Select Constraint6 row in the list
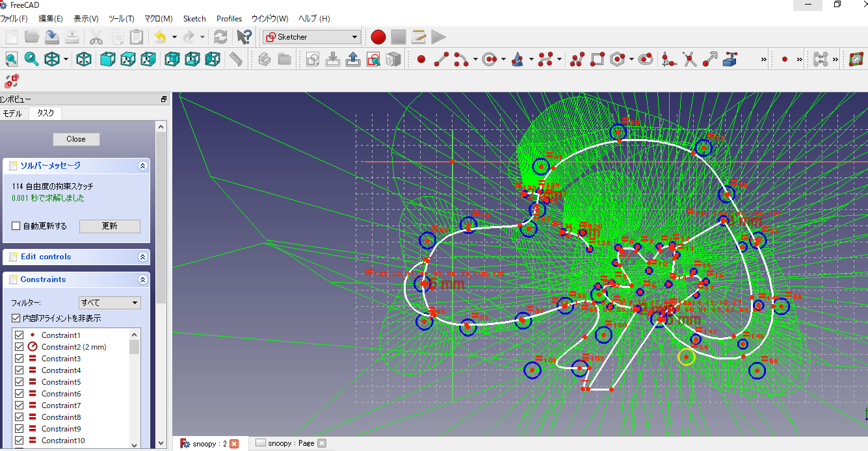 pyautogui.click(x=70, y=394)
